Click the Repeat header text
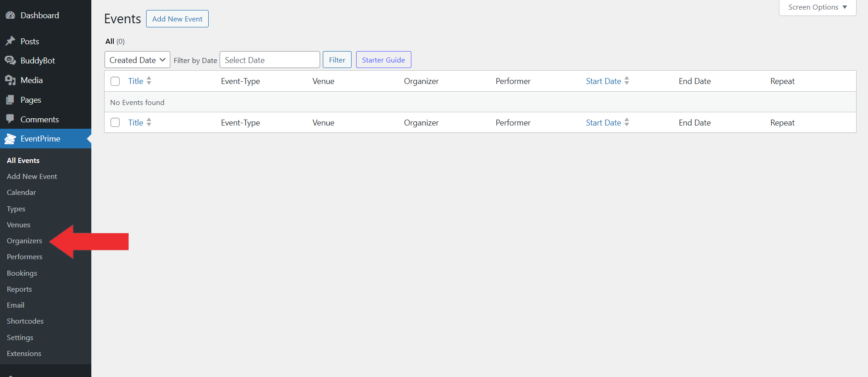The image size is (868, 377). [783, 81]
